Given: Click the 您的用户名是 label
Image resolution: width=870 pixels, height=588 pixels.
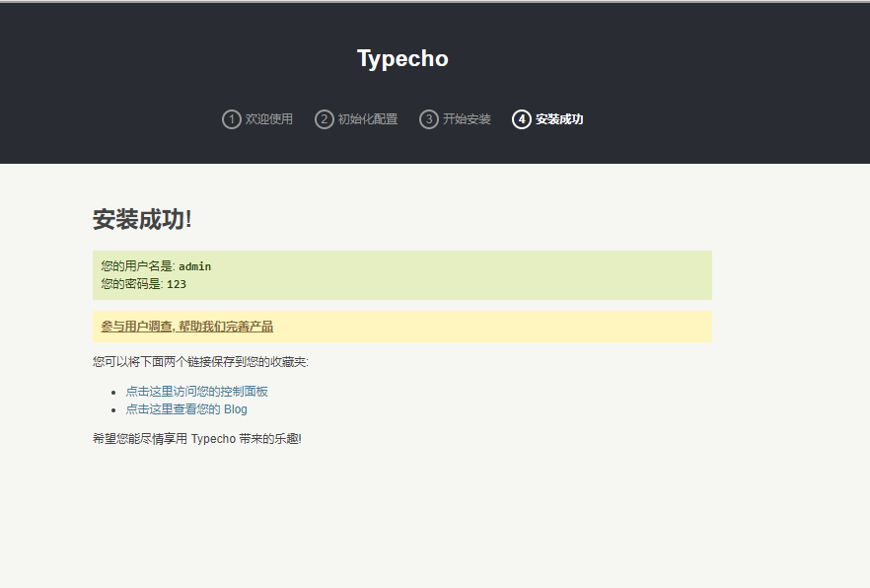Looking at the screenshot, I should 138,266.
